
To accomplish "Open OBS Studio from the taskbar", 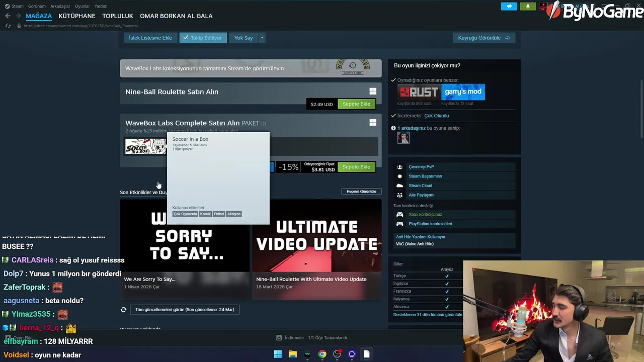I will point(337,354).
